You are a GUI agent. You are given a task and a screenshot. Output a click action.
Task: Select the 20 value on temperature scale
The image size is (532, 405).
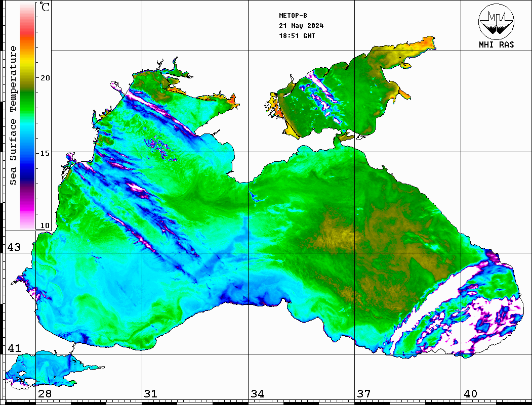[x=45, y=78]
